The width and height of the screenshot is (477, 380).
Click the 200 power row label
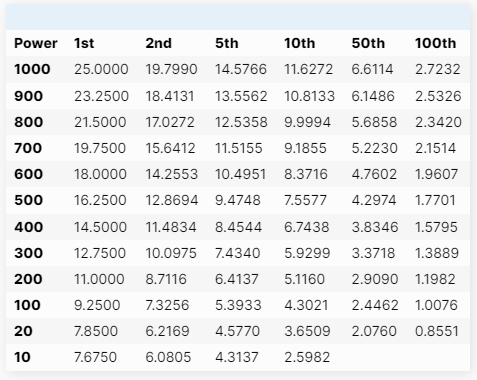(28, 279)
